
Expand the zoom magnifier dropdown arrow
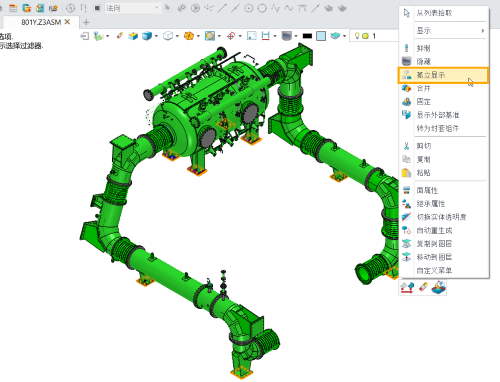(219, 36)
